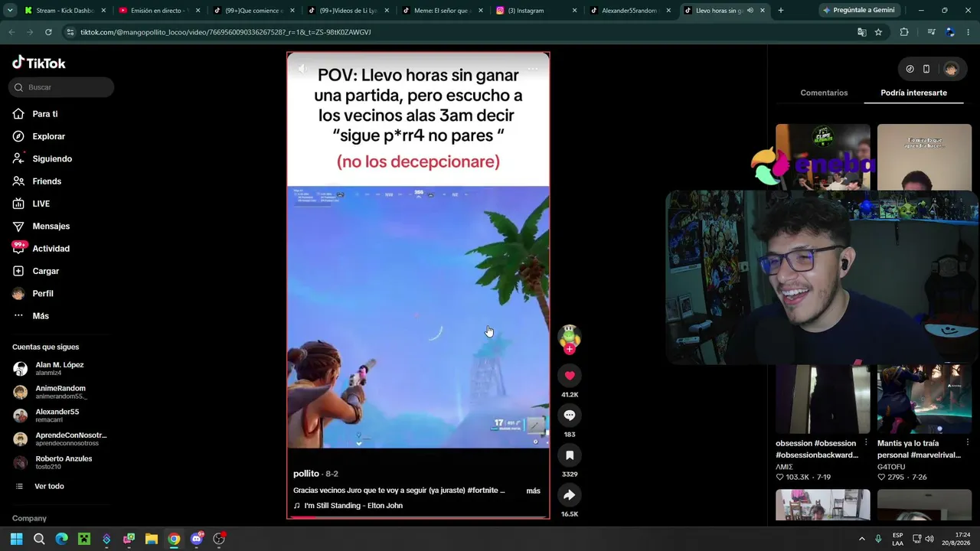The width and height of the screenshot is (980, 551).
Task: Follow creator with the red plus badge
Action: [x=569, y=349]
